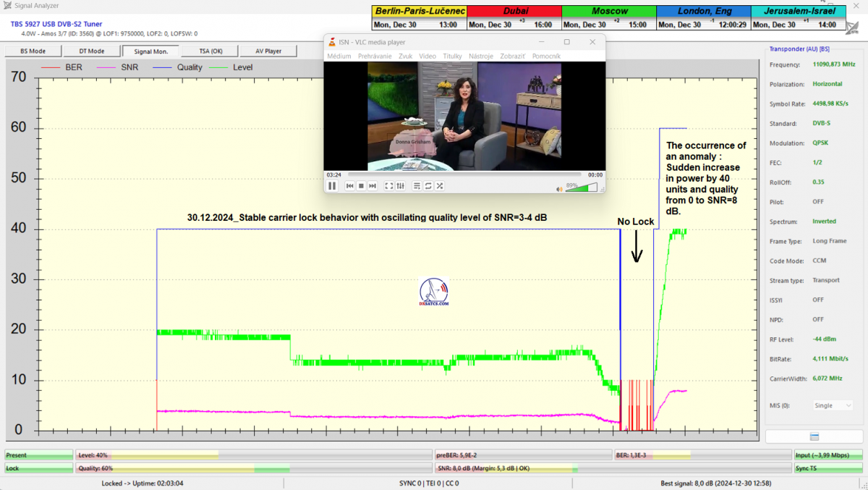Open the Nástroje menu in VLC

pyautogui.click(x=480, y=56)
